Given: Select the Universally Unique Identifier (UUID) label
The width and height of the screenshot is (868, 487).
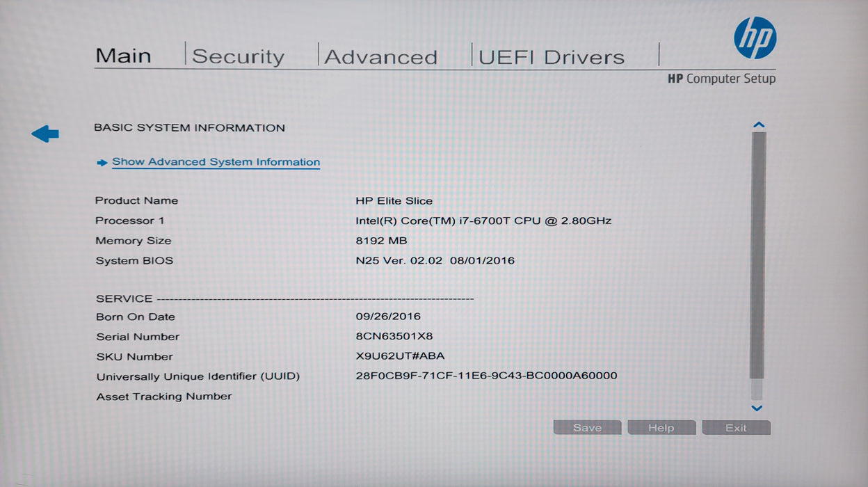Looking at the screenshot, I should click(198, 377).
